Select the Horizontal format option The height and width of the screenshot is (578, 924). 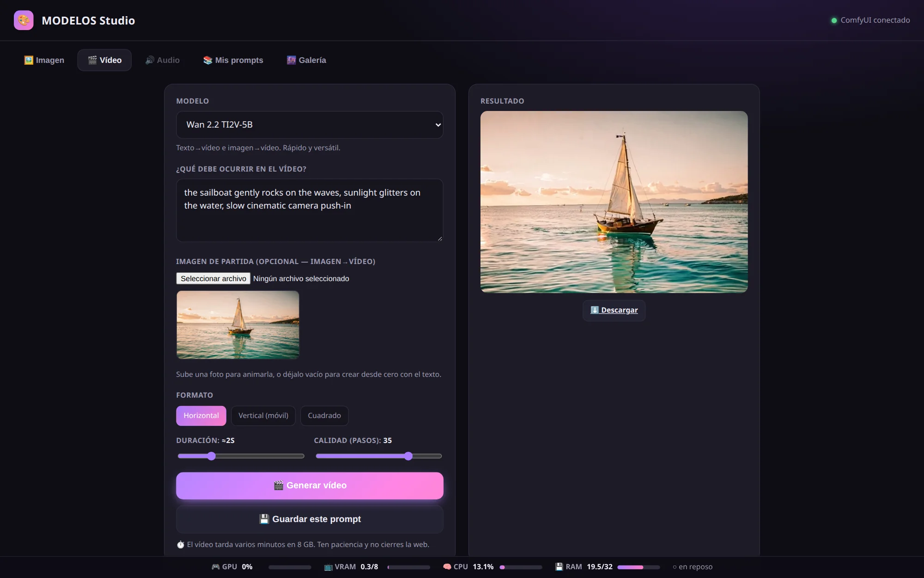tap(201, 416)
